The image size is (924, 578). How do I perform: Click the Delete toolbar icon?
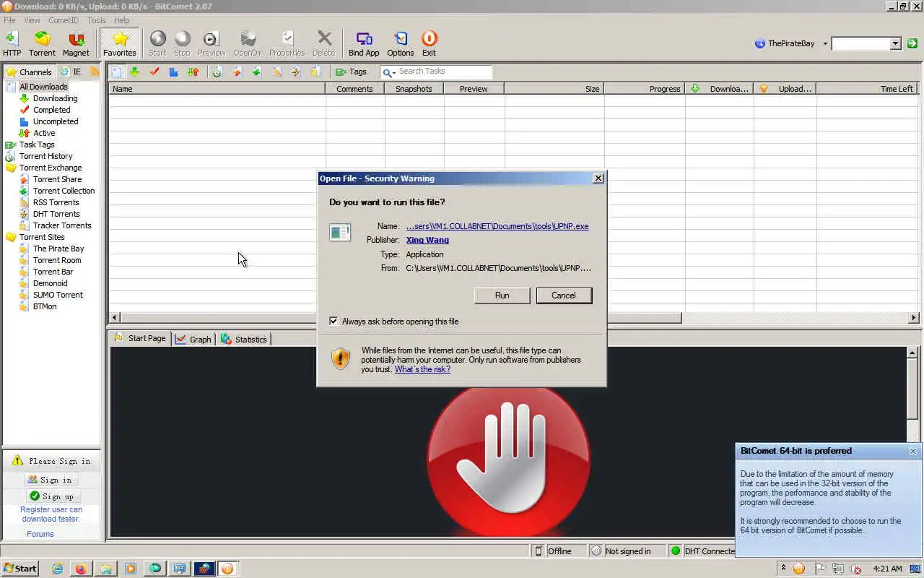[x=324, y=43]
